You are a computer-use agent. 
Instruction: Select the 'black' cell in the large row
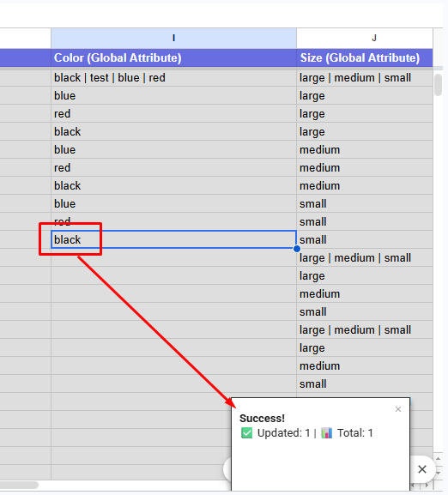tap(173, 131)
